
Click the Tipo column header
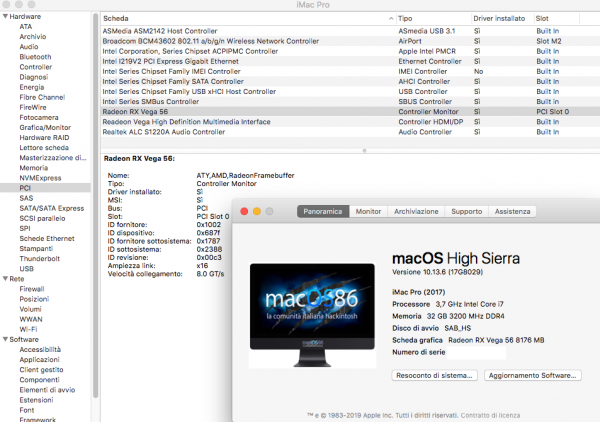pyautogui.click(x=433, y=18)
